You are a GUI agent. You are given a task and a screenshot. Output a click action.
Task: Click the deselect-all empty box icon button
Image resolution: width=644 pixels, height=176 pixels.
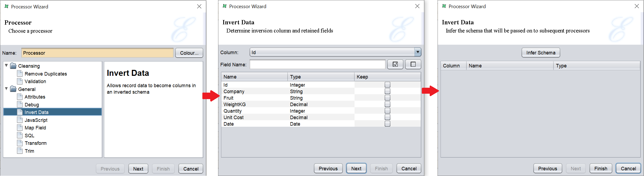(x=413, y=64)
